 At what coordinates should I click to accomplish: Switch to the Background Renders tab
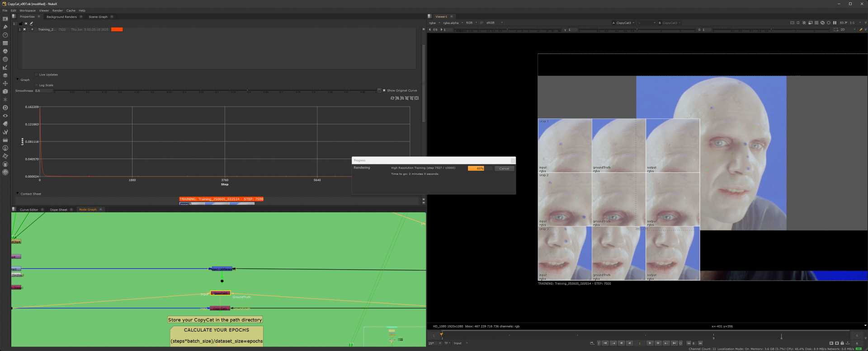pos(61,17)
